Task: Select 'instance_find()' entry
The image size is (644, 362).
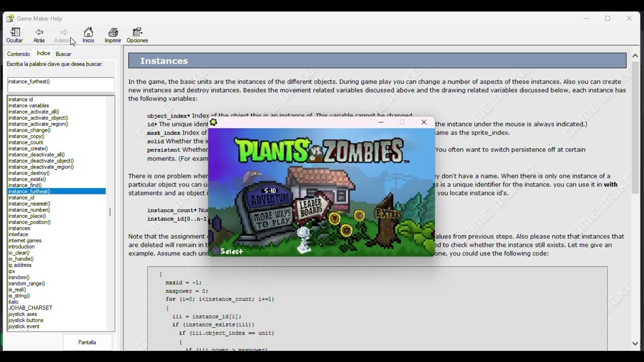Action: click(x=25, y=185)
